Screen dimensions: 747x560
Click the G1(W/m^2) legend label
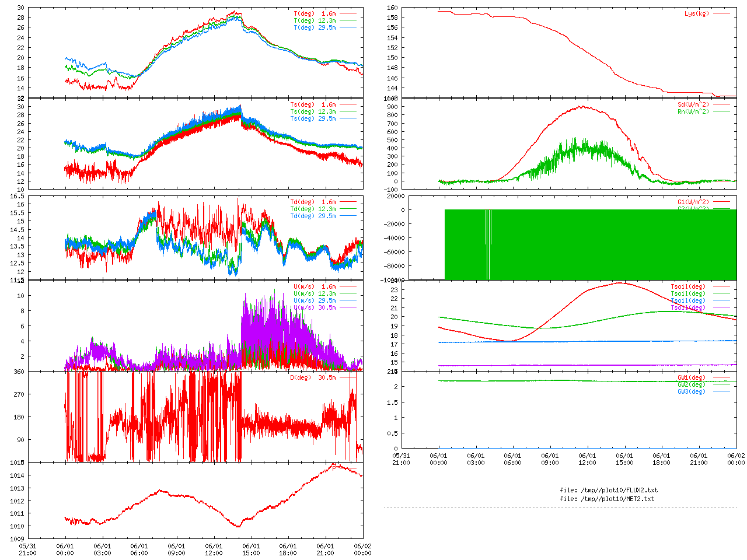click(x=693, y=202)
